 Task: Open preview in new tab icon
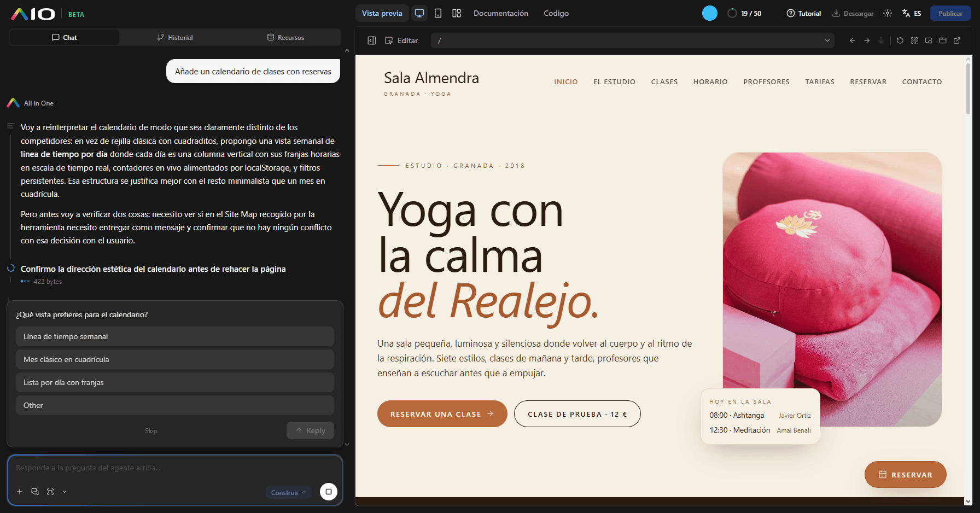957,40
